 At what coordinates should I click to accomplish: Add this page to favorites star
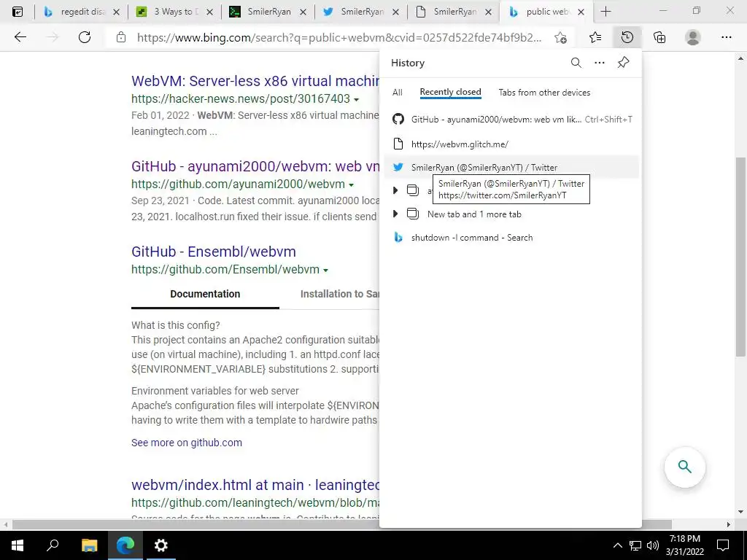coord(561,38)
